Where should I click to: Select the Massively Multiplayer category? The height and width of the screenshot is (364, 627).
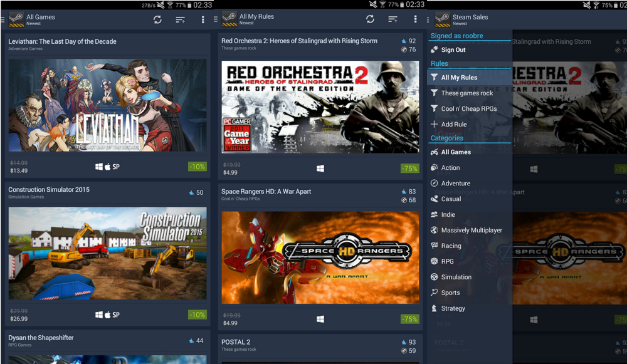point(471,230)
